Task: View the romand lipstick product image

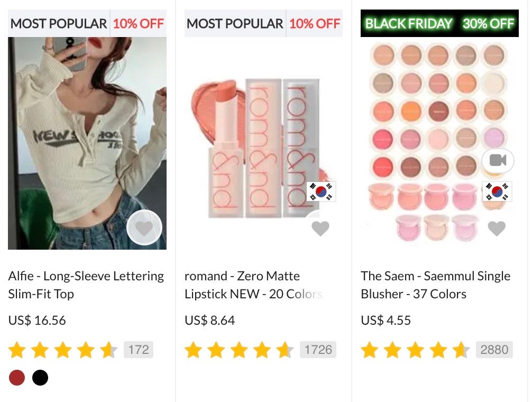Action: click(x=264, y=143)
